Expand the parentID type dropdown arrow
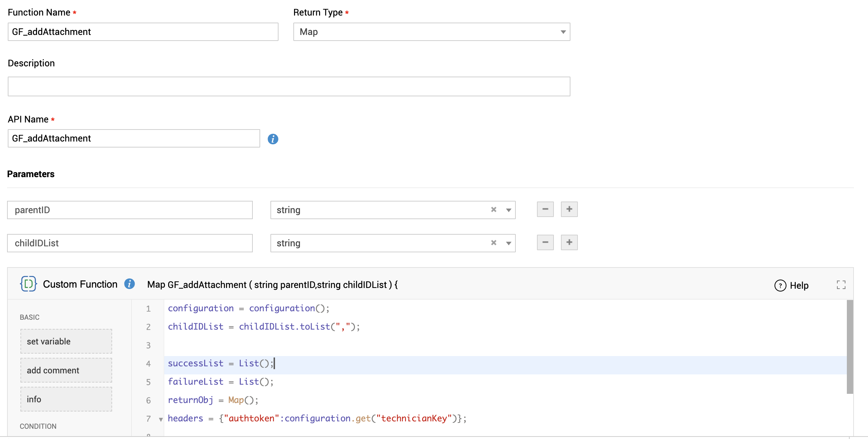 [508, 210]
